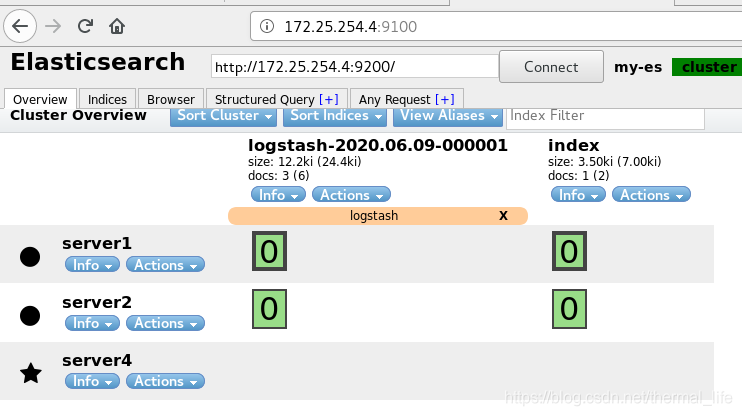Viewport: 742px width, 416px height.
Task: Open the Sort Cluster dropdown
Action: pos(223,116)
